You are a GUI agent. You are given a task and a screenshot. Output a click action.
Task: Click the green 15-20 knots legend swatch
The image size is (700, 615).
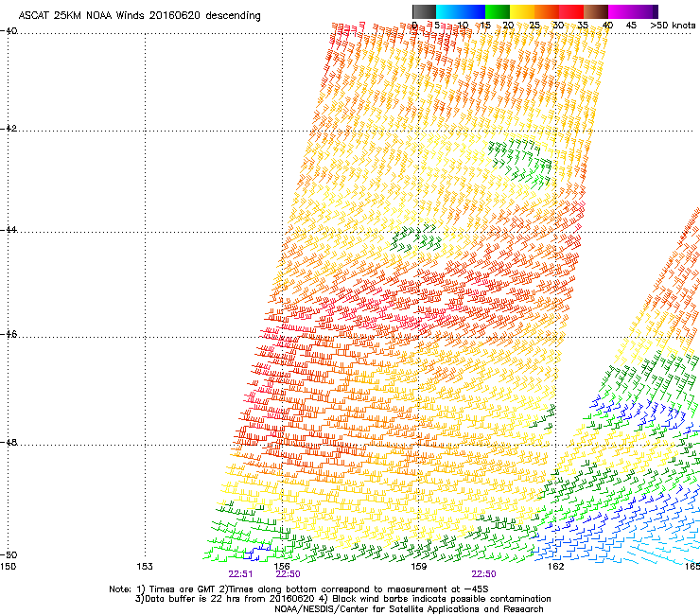tap(498, 11)
